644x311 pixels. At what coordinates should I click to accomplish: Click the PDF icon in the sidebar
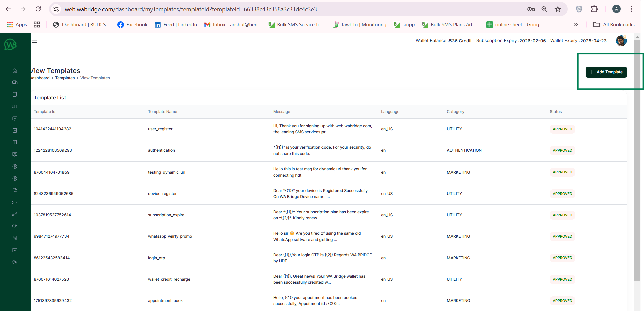click(15, 190)
